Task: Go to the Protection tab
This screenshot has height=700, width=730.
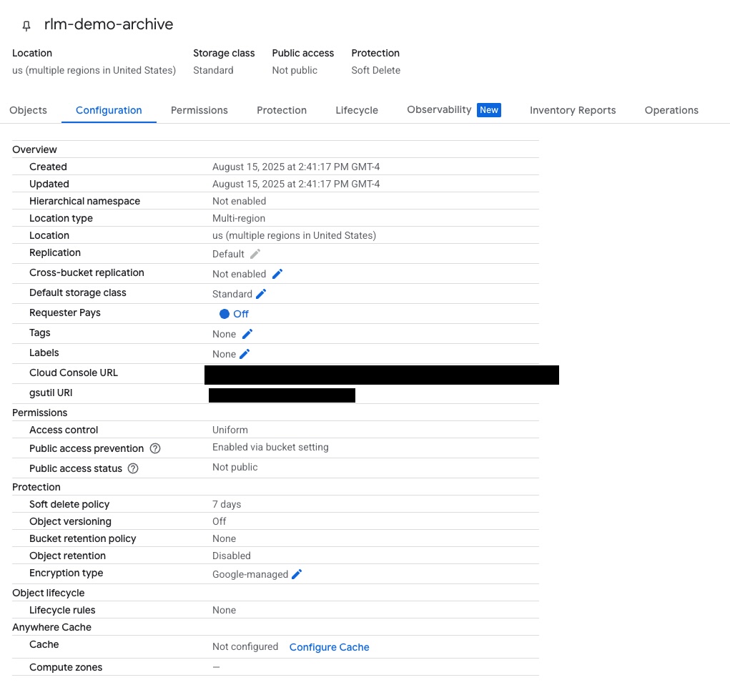Action: pyautogui.click(x=282, y=110)
